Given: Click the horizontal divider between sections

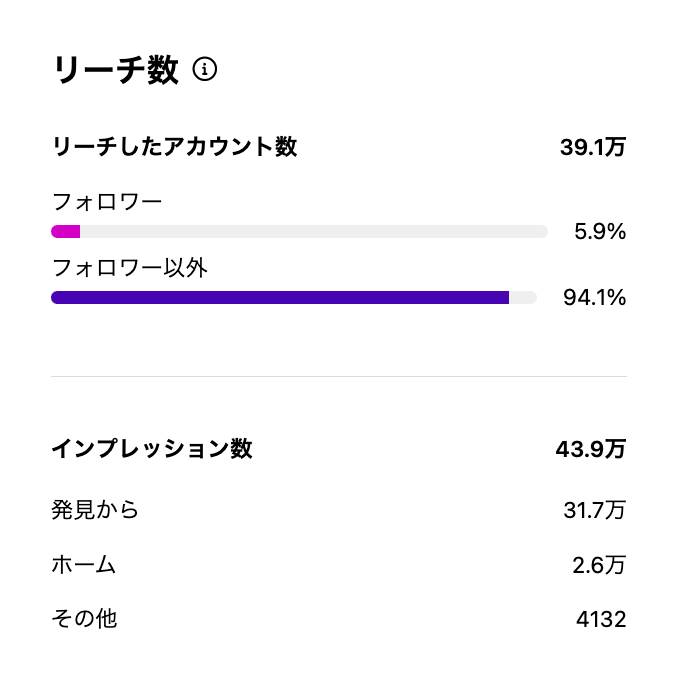Looking at the screenshot, I should tap(338, 377).
